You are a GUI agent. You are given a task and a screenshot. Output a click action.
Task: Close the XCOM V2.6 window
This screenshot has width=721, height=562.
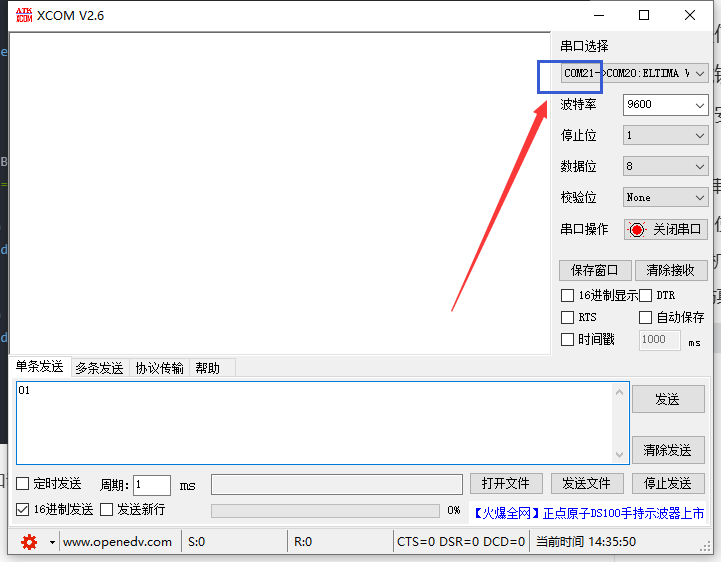689,15
